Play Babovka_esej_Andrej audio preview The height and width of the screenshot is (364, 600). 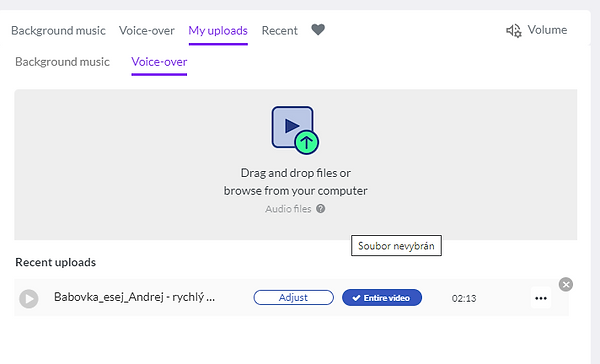(x=29, y=299)
